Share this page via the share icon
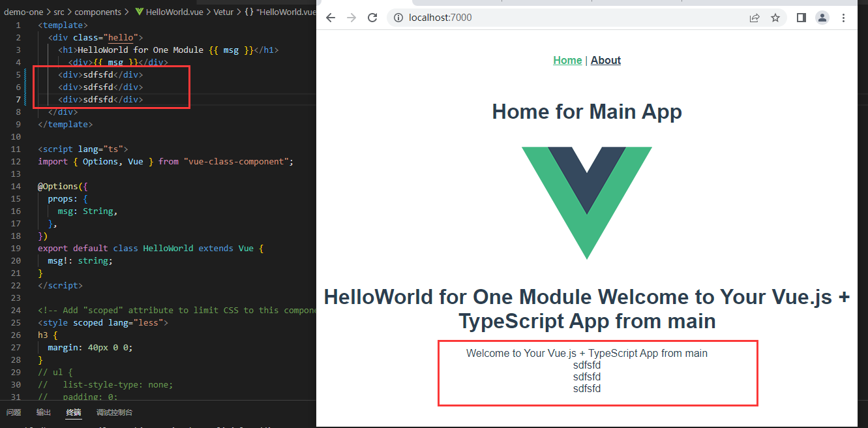 (755, 18)
